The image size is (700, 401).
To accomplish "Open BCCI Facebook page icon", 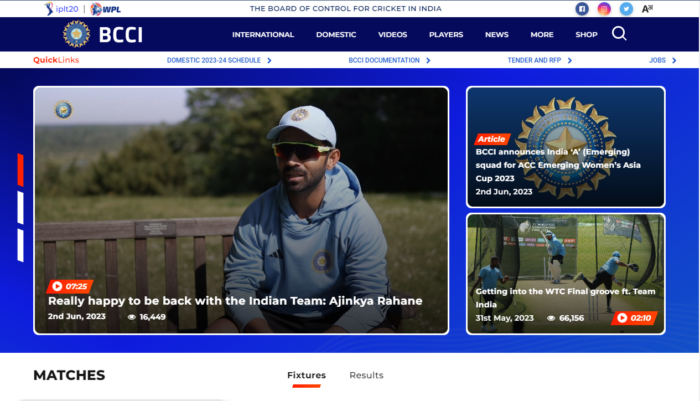I will coord(582,9).
